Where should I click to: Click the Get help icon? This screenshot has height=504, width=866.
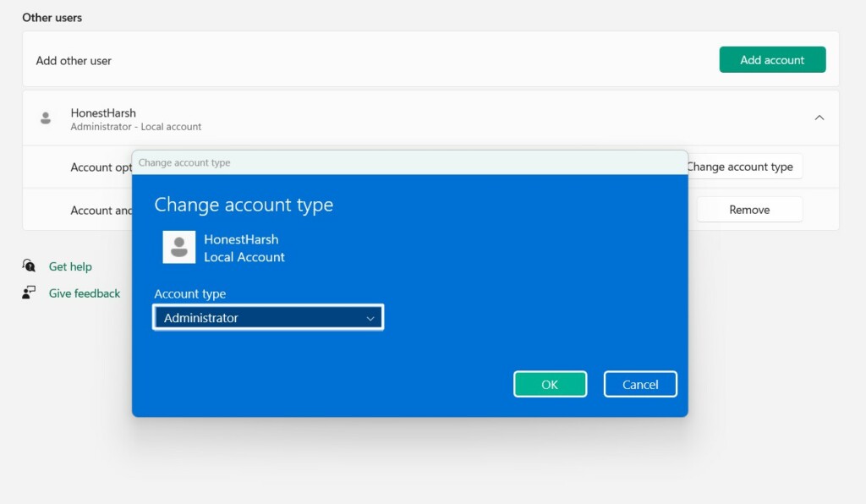(30, 266)
